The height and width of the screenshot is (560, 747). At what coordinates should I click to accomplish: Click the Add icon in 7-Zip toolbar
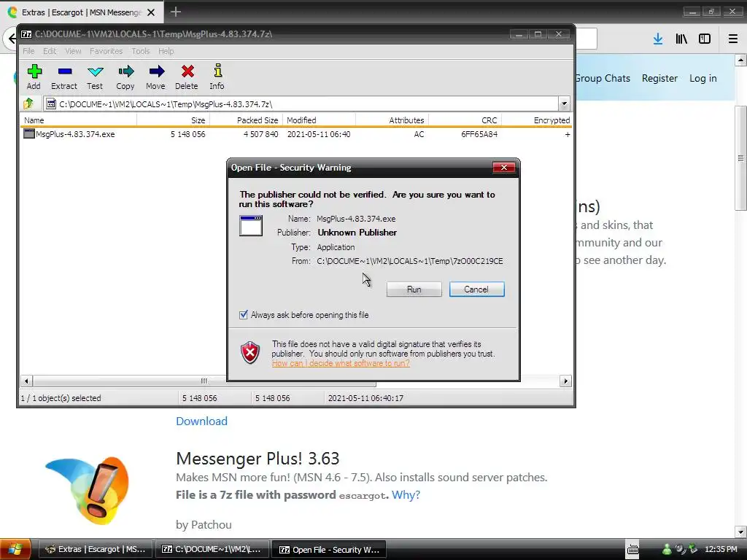(x=34, y=71)
